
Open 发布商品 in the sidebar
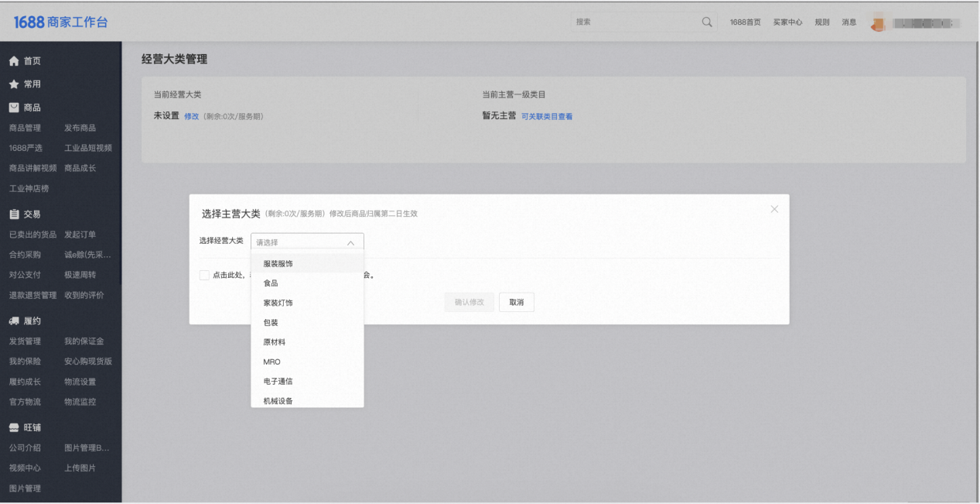[x=80, y=129]
